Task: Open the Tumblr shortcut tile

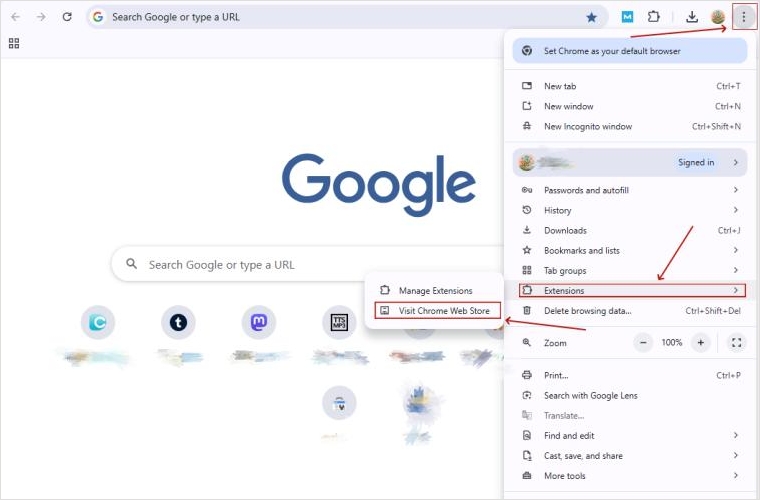Action: coord(178,322)
